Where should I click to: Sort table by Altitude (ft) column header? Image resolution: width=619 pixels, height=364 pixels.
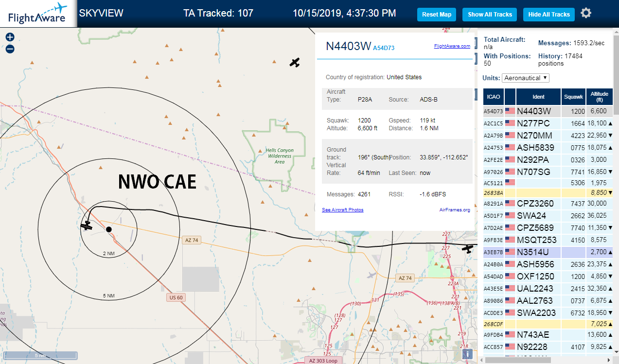coord(600,97)
